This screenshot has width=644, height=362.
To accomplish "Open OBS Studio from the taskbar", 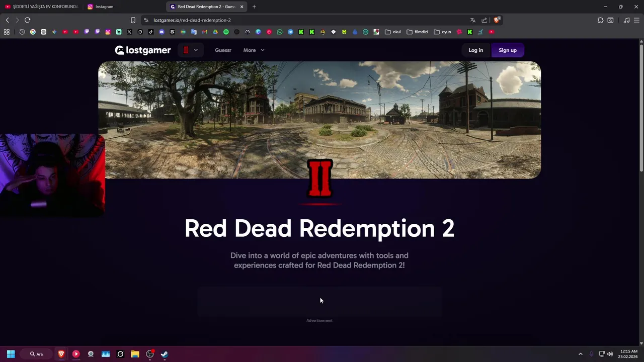I will point(149,354).
